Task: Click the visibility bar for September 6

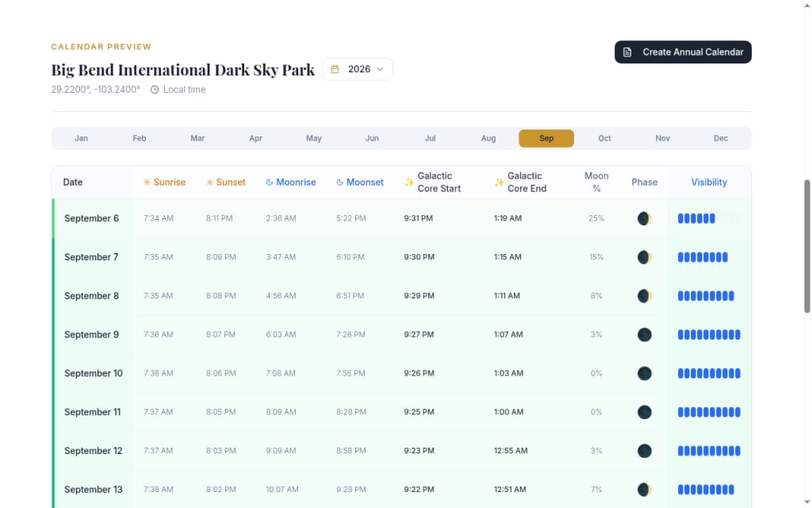Action: pos(709,219)
